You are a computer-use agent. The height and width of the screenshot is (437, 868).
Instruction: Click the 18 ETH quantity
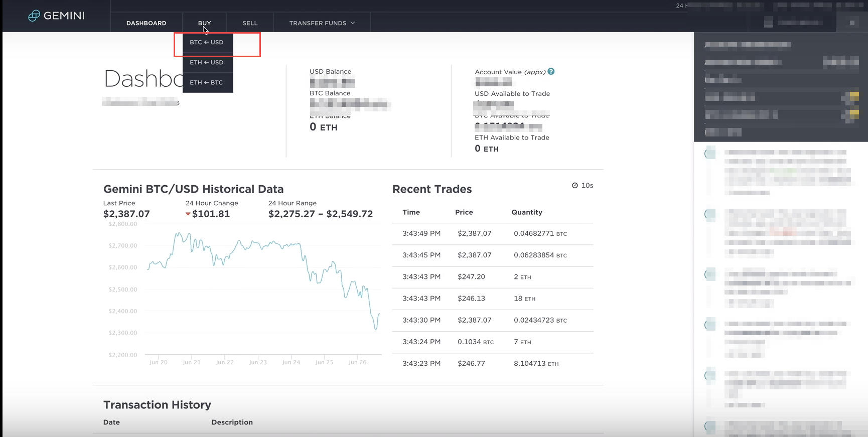click(x=524, y=298)
